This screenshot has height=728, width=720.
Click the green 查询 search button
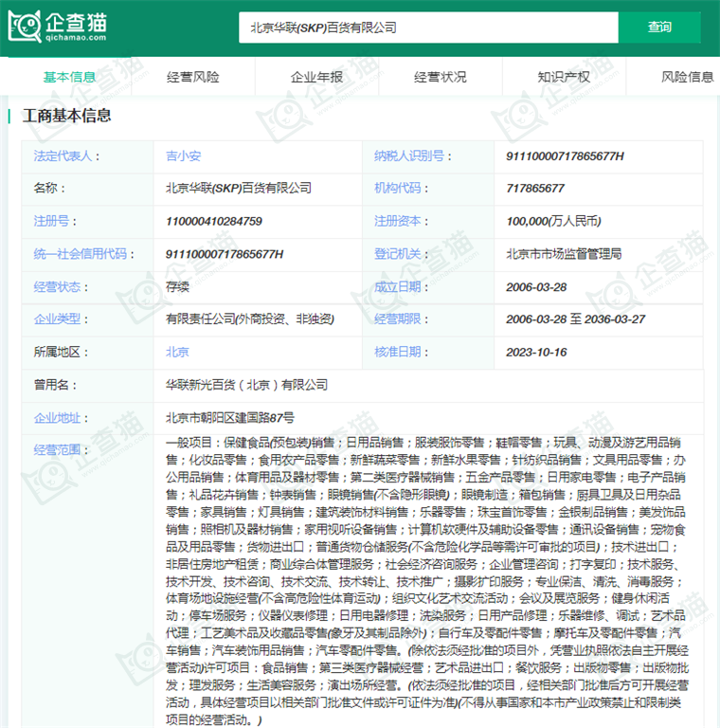pos(659,27)
